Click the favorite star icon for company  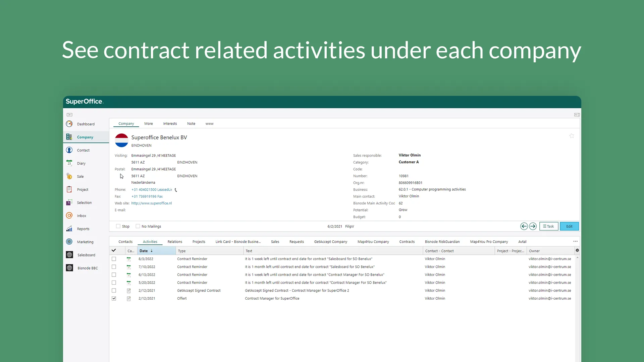(572, 136)
